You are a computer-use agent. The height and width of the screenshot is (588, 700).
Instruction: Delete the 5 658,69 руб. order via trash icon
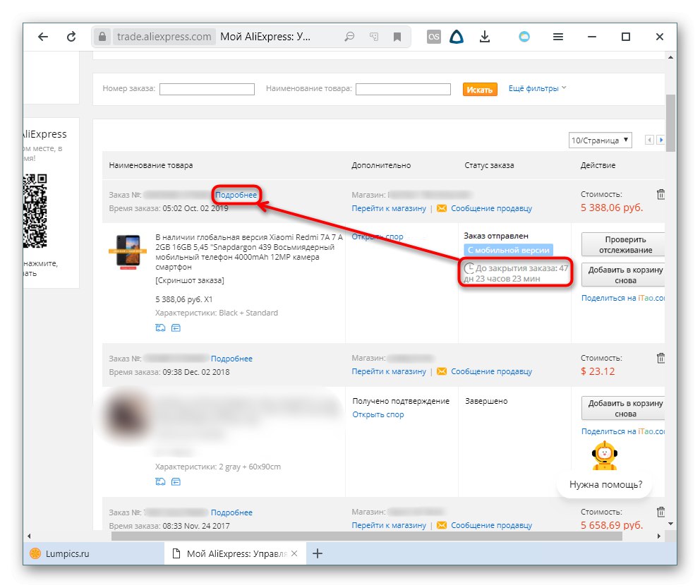(x=660, y=512)
